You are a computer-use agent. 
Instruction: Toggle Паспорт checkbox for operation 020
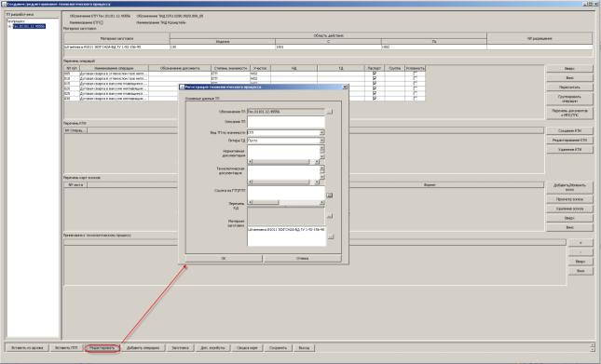point(374,88)
